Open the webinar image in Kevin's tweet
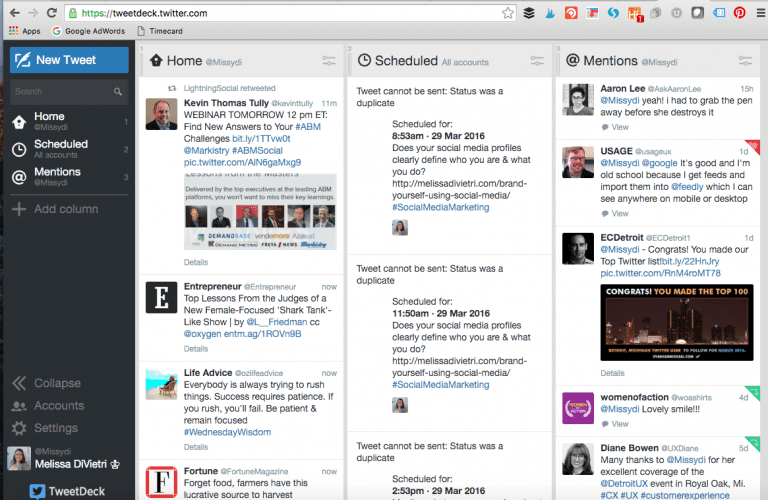 pos(260,212)
